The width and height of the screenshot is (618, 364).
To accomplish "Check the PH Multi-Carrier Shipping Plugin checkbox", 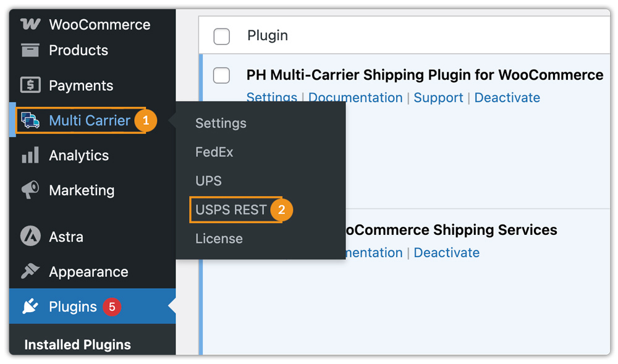I will pos(221,75).
